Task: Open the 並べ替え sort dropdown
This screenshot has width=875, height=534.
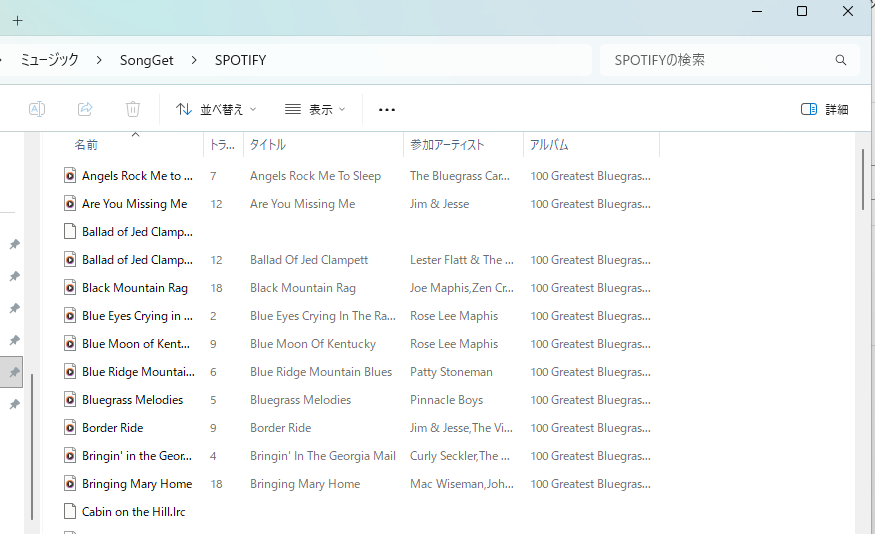Action: 216,109
